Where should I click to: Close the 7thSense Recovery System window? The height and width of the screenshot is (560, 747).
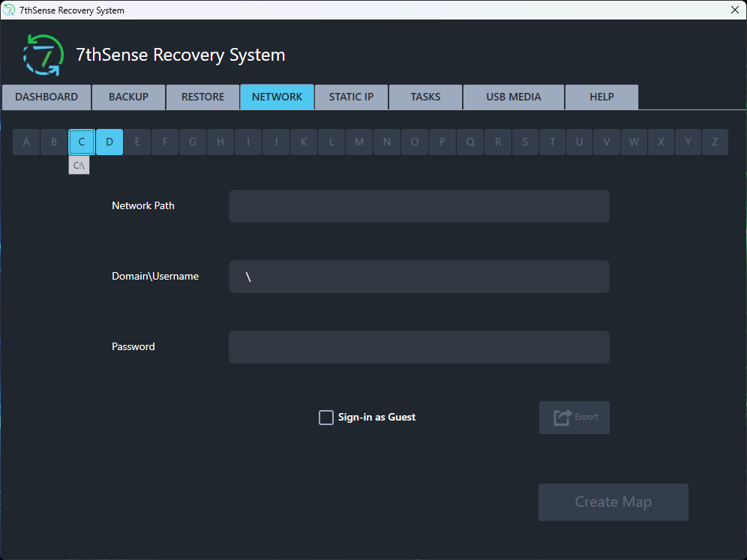click(734, 10)
